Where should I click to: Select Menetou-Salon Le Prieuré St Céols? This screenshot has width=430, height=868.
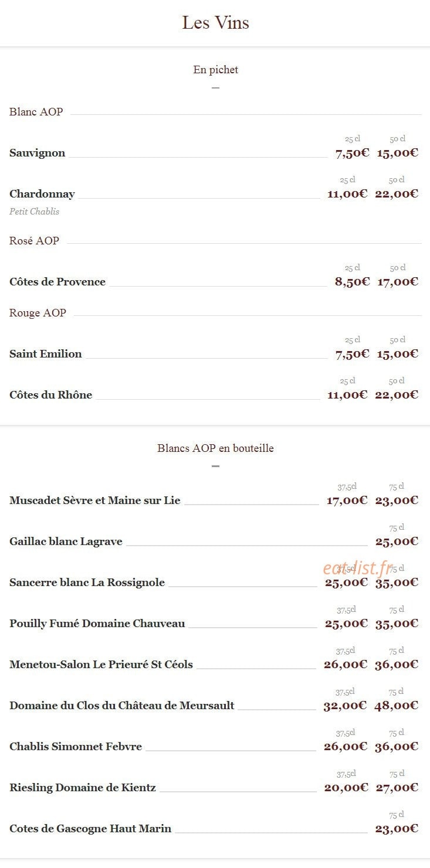101,665
